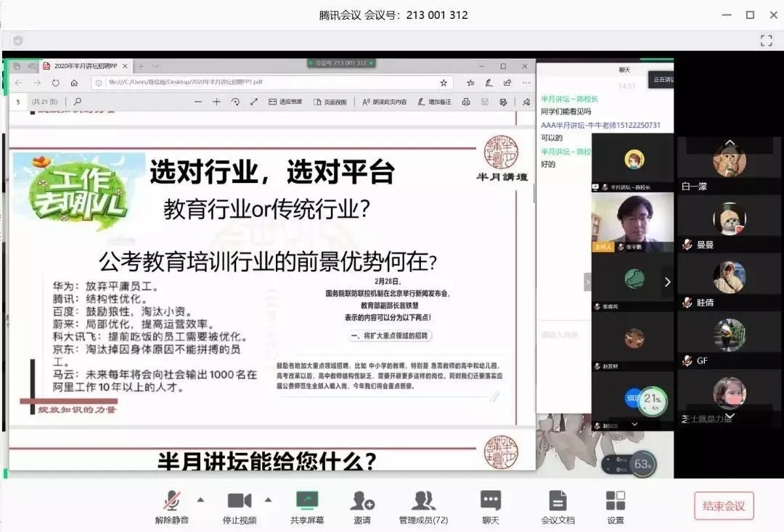Rotate the PDF page
The height and width of the screenshot is (532, 784).
click(235, 102)
